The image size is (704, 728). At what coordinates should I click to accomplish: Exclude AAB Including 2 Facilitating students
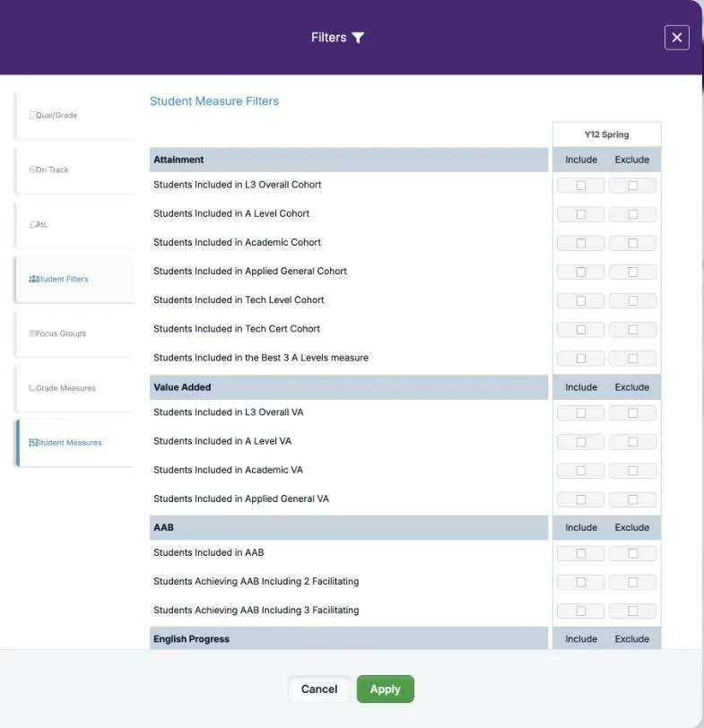[632, 582]
